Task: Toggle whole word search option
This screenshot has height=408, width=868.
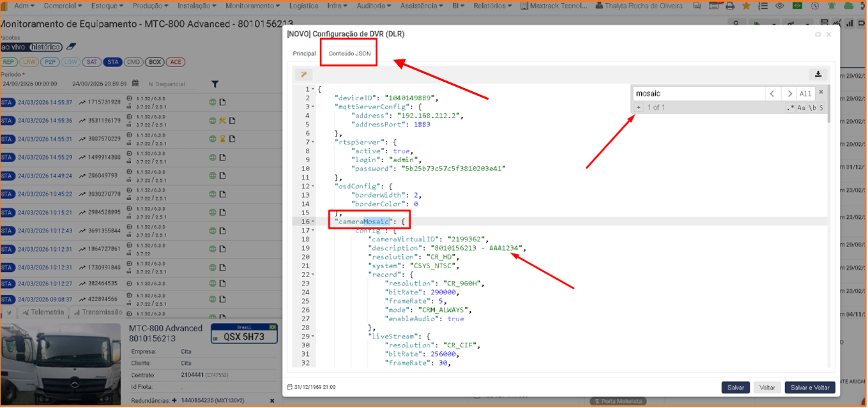Action: [812, 108]
